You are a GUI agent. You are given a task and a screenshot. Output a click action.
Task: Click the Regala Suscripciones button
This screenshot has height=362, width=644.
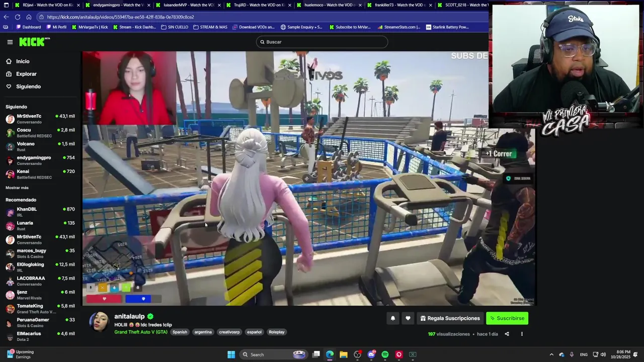[x=450, y=318]
